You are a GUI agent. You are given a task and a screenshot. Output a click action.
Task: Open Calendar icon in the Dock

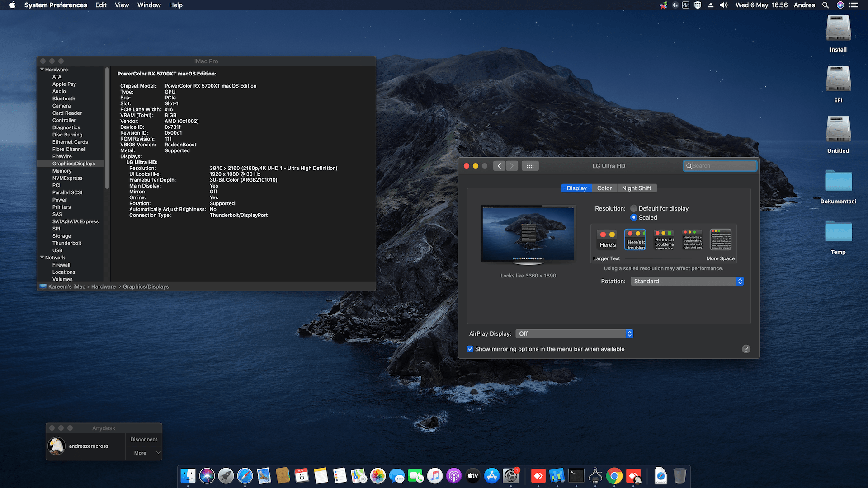tap(302, 476)
